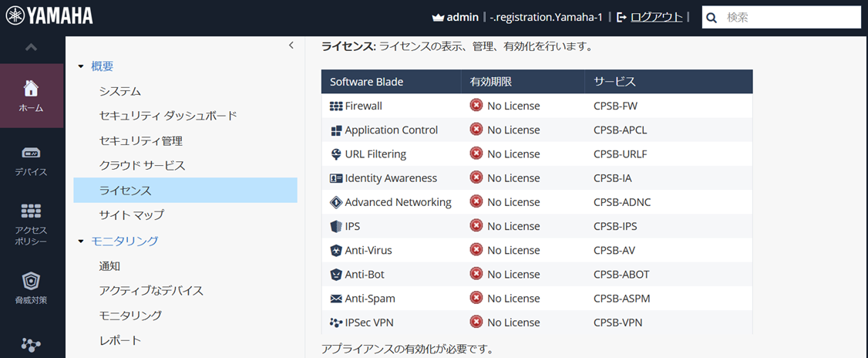Click the ログアウト link
868x358 pixels.
click(656, 17)
